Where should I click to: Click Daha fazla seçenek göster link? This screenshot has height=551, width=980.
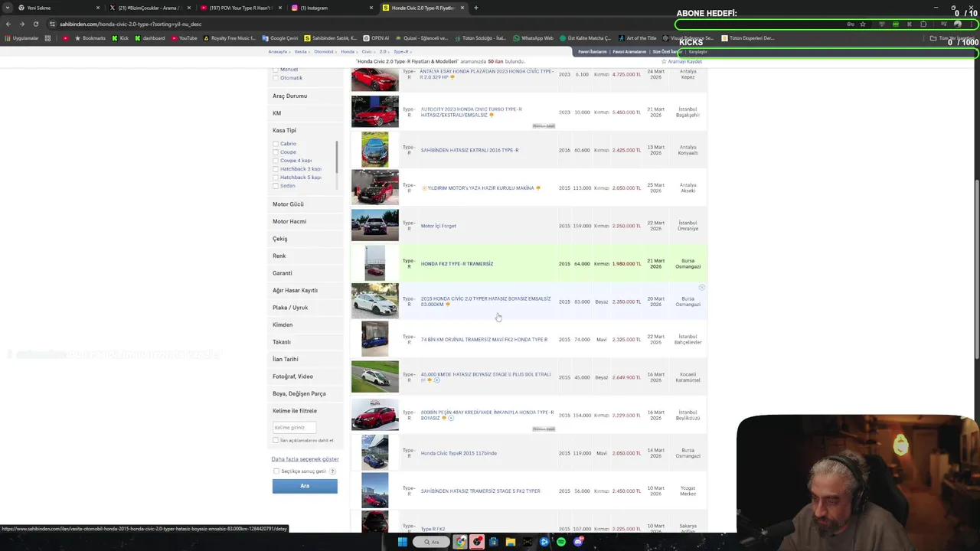tap(305, 459)
